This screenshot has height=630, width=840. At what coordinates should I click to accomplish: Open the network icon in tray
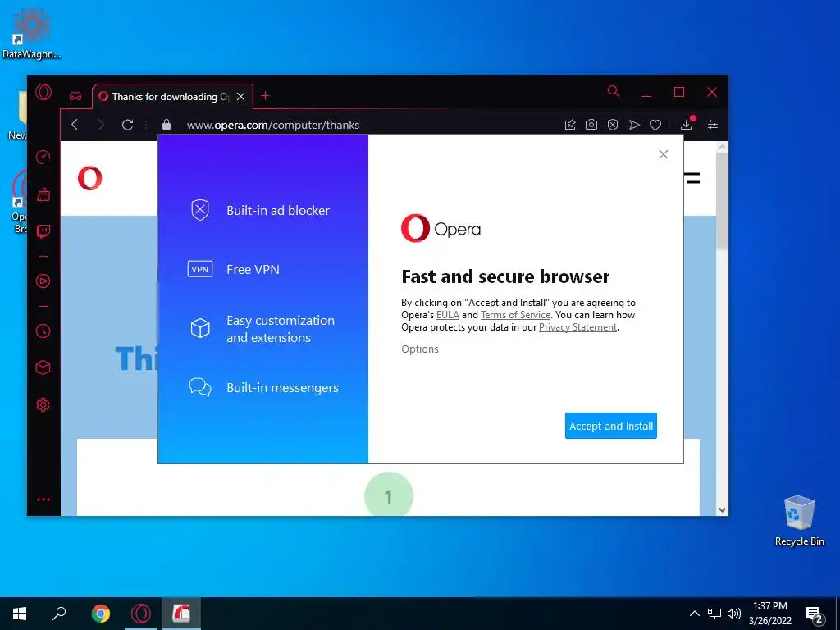[x=714, y=614]
